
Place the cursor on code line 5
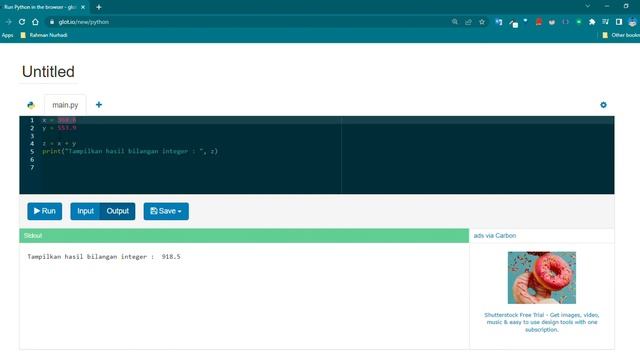130,151
